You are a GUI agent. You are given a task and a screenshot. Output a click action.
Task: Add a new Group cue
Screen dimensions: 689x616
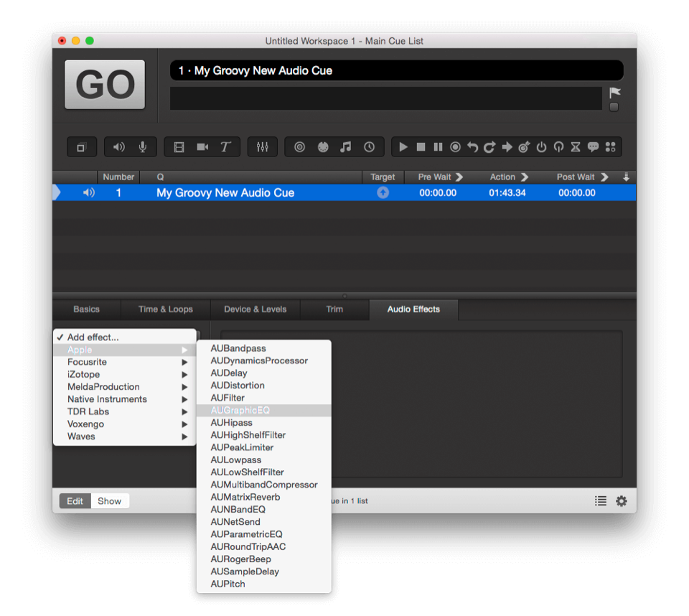81,147
